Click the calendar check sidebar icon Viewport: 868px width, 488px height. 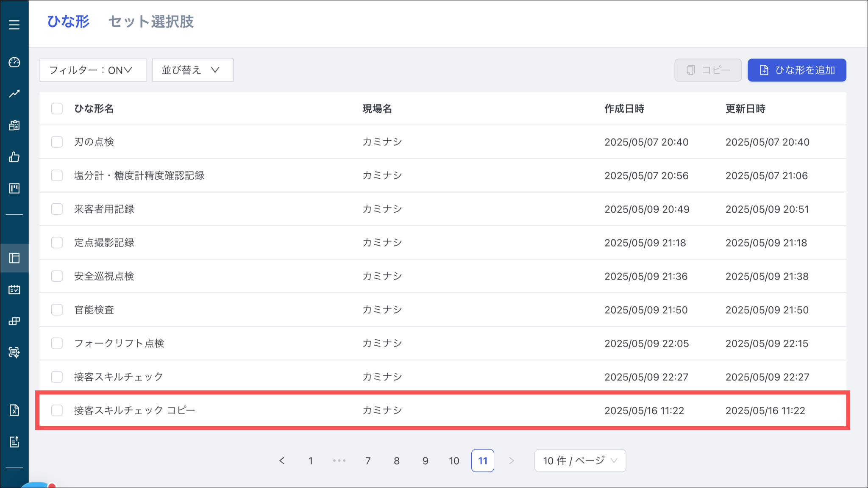coord(14,290)
